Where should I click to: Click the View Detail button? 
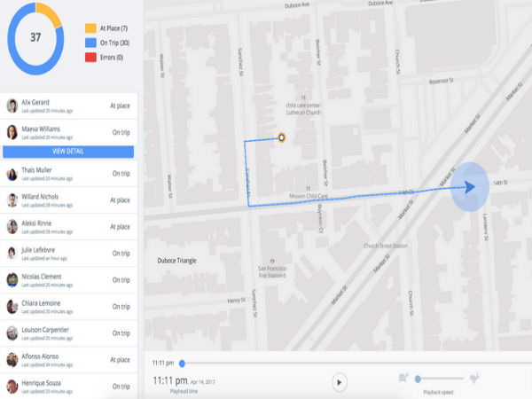[68, 152]
